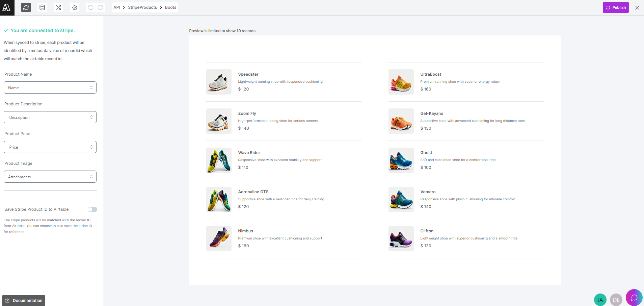Click 'Soft and cushioned shoe' description

point(458,160)
